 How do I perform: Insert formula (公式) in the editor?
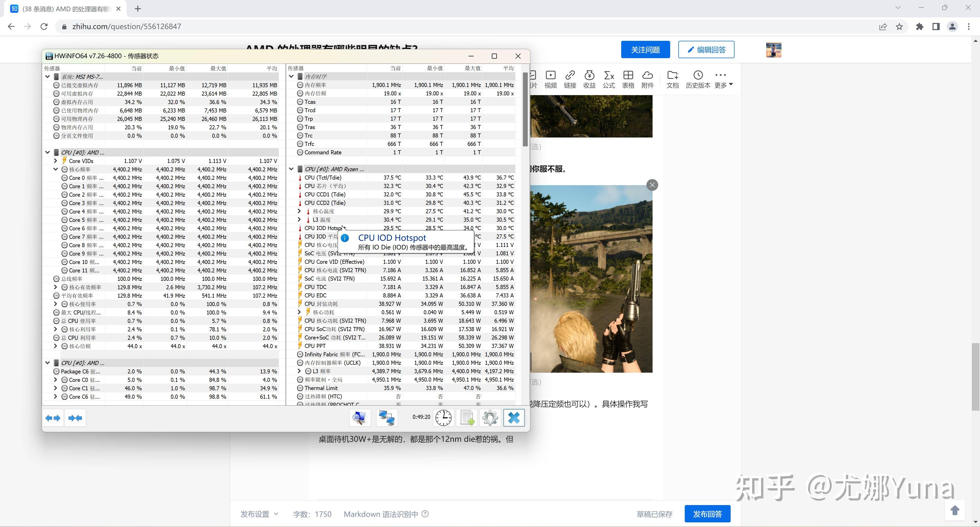(609, 80)
